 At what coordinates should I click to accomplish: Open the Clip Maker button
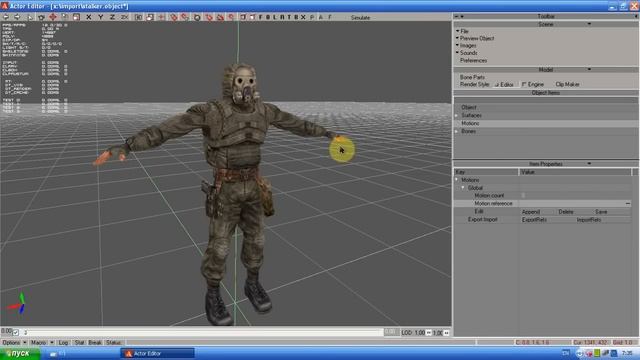click(567, 84)
